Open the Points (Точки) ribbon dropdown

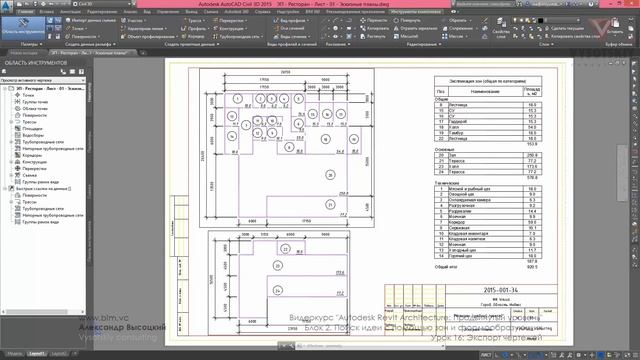coord(77,29)
